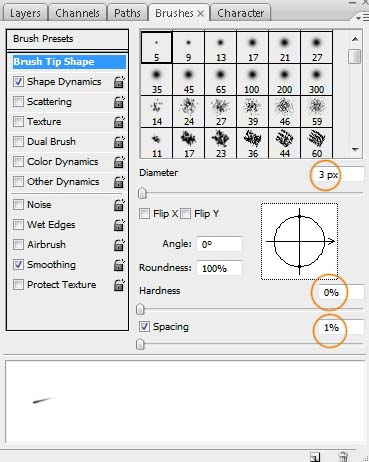Viewport: 369px width, 462px height.
Task: Switch to the Channels tab
Action: (x=77, y=13)
